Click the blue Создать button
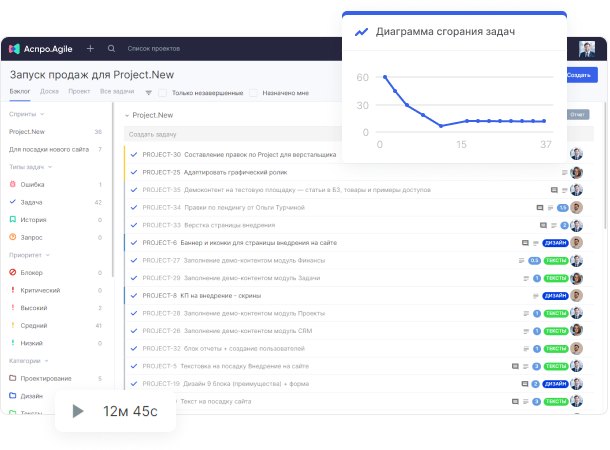This screenshot has height=450, width=610. point(579,75)
